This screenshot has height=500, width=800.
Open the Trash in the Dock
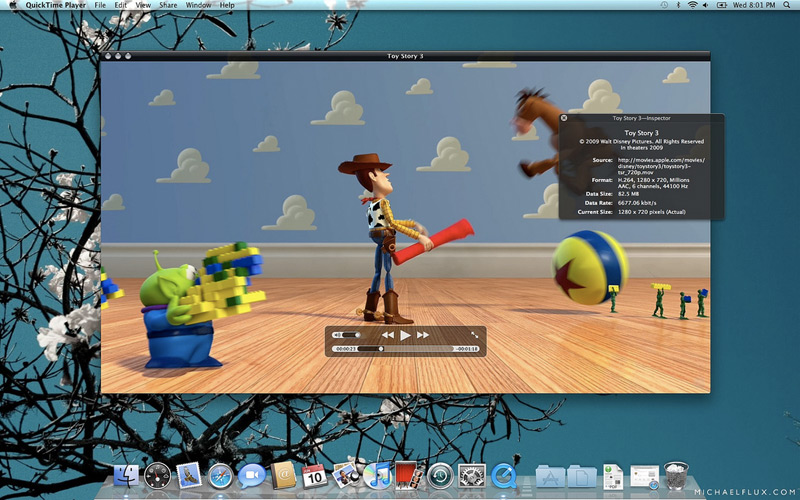tap(676, 476)
